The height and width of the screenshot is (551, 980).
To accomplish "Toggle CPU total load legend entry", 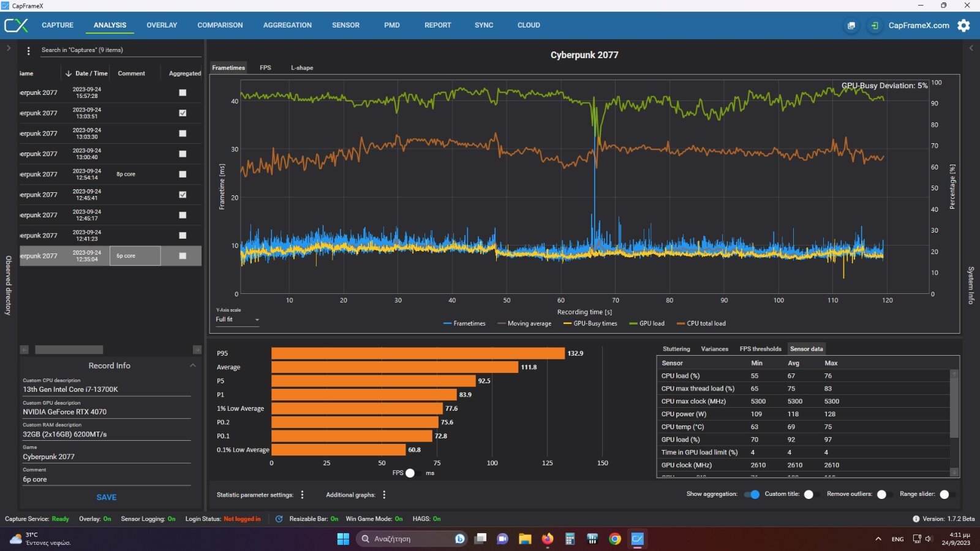I will [x=701, y=324].
